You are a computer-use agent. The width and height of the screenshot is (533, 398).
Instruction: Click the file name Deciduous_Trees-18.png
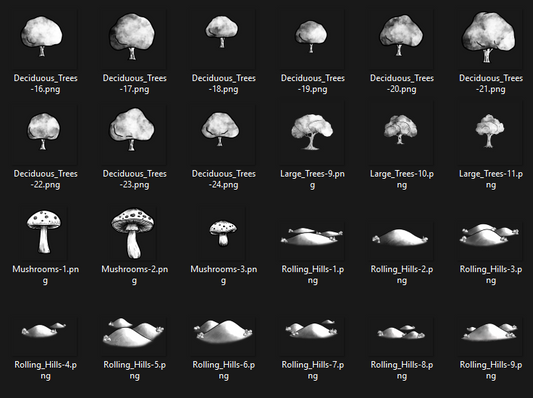tap(224, 84)
